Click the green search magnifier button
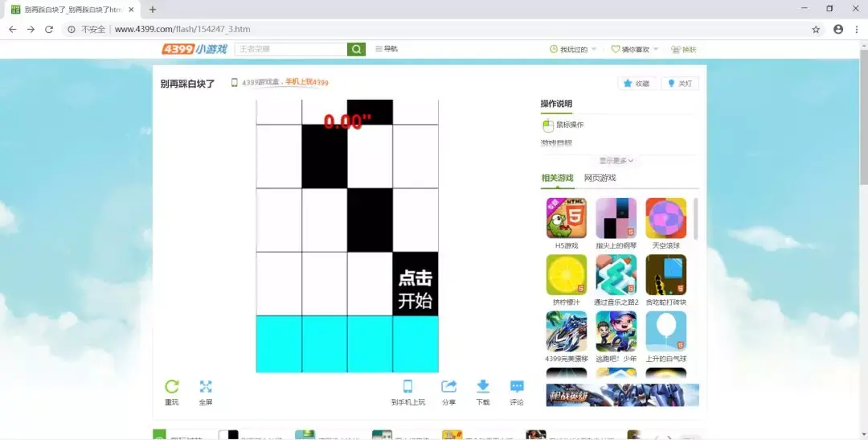Screen dimensions: 868x440 coord(357,49)
